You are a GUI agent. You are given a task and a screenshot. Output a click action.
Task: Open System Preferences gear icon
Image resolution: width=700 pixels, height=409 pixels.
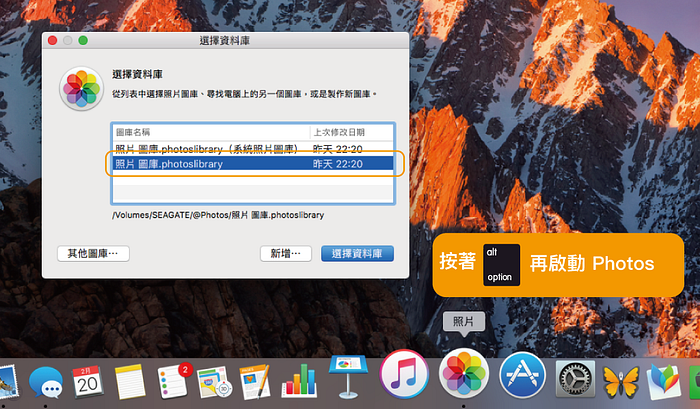[x=575, y=380]
